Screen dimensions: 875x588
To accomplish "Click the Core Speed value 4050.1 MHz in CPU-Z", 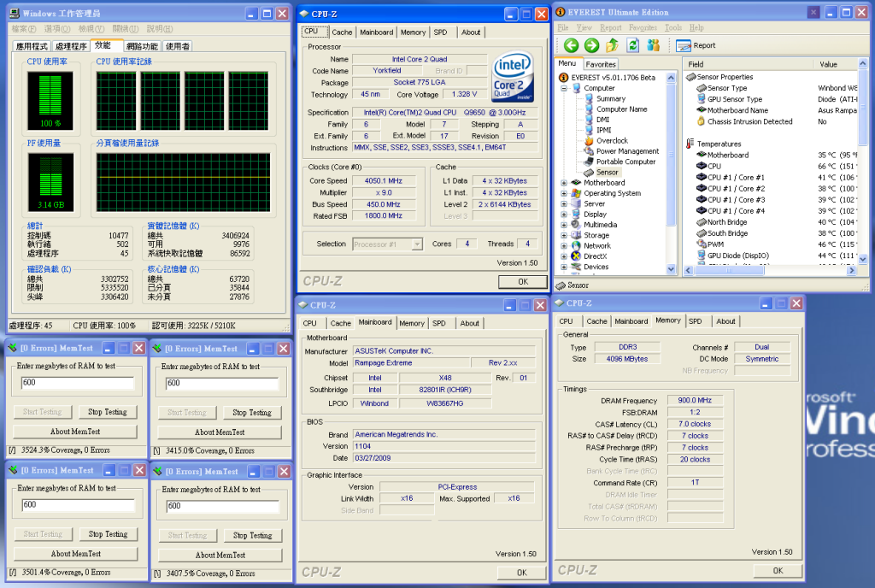I will 384,180.
